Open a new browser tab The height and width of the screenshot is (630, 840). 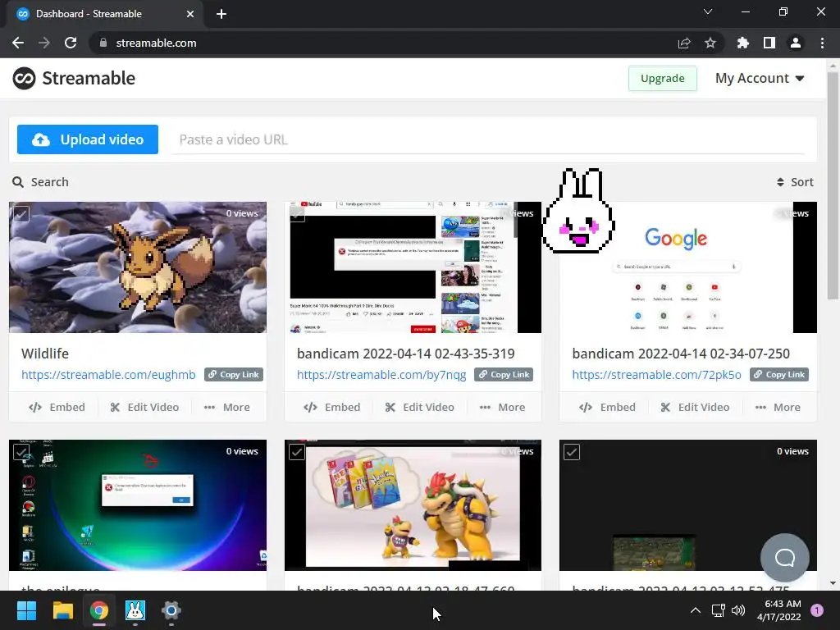click(221, 14)
